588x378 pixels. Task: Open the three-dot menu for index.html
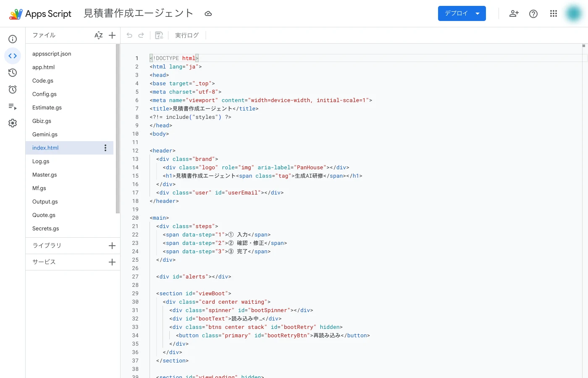pos(105,148)
